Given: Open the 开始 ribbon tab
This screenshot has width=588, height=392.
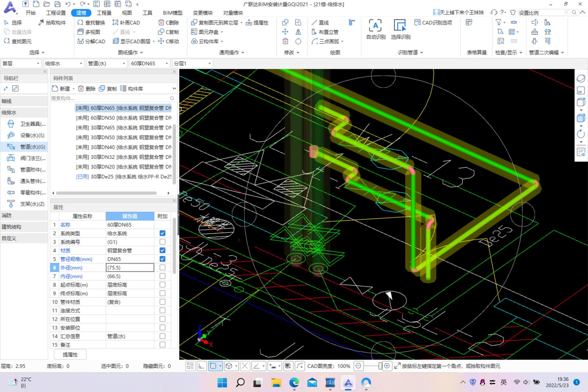Looking at the screenshot, I should (x=30, y=13).
